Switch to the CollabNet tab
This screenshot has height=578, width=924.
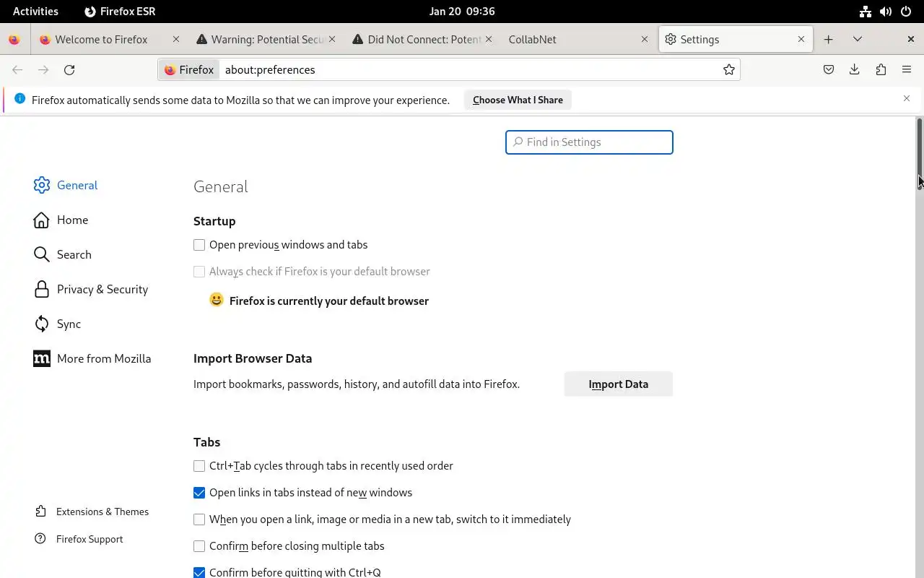(x=570, y=40)
